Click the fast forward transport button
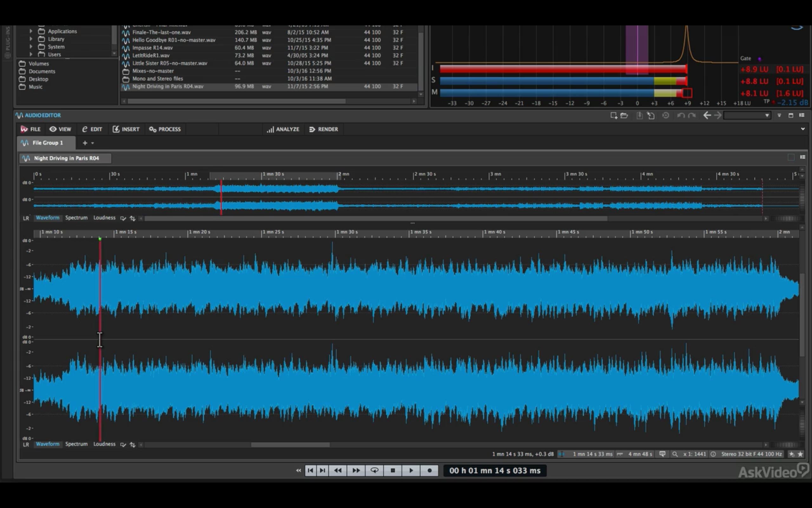 (x=356, y=470)
